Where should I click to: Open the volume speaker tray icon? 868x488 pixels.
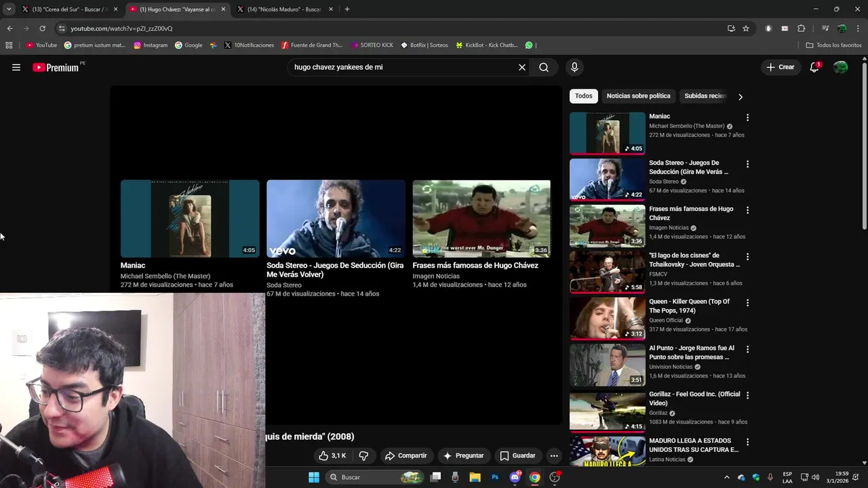point(815,477)
